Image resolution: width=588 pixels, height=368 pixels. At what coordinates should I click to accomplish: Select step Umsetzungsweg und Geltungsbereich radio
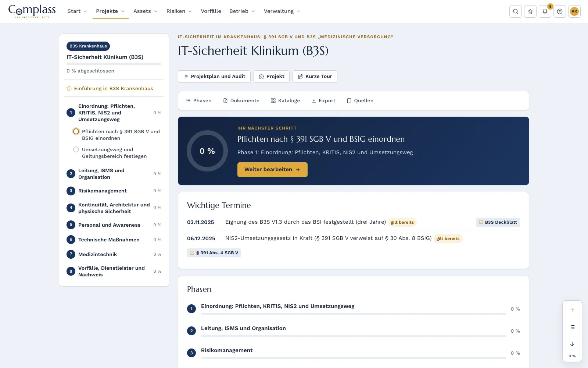pos(76,149)
